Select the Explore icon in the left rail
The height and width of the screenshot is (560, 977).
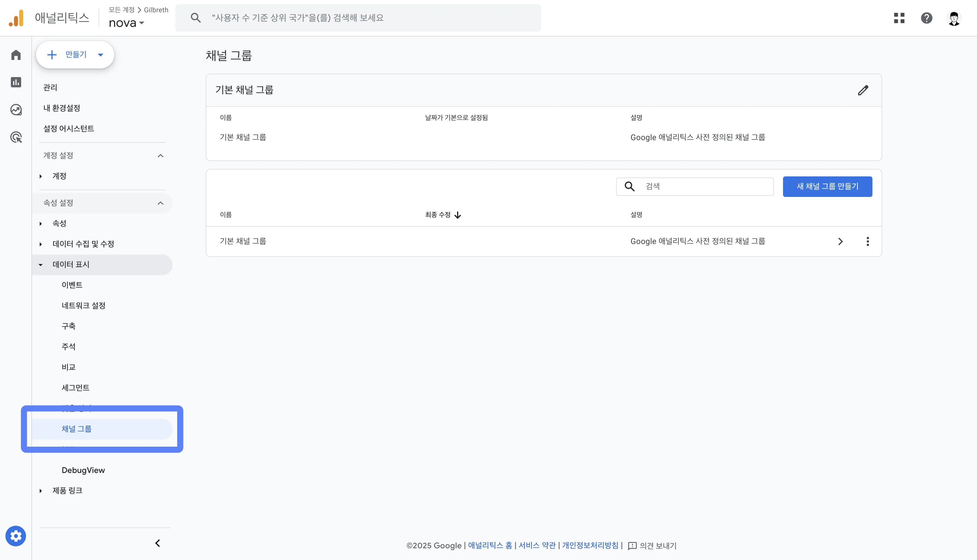pos(16,110)
